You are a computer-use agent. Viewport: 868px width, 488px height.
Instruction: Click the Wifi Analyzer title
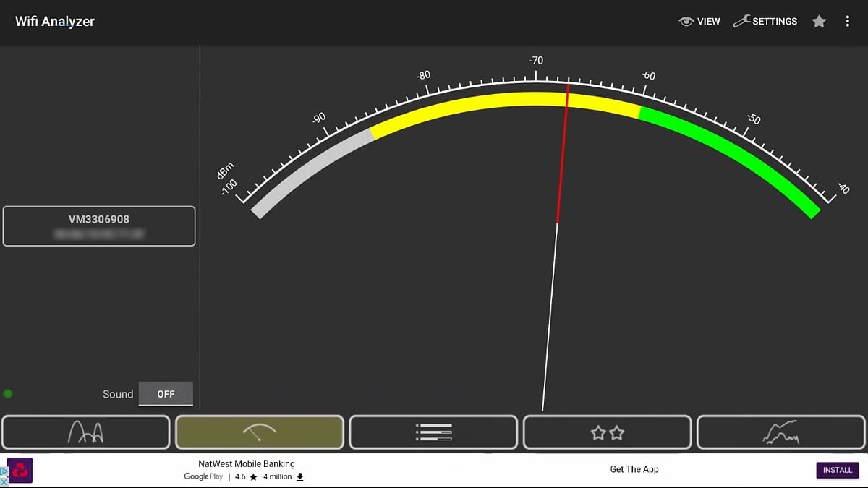(x=54, y=21)
